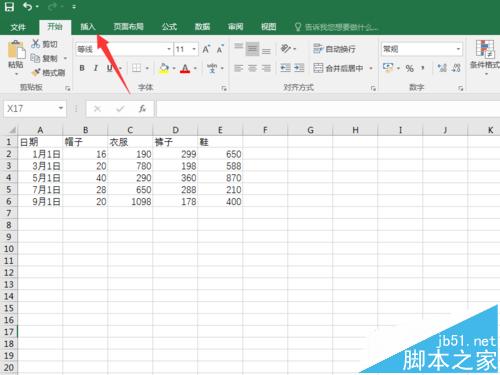Open the number group dialog launcher

point(460,88)
